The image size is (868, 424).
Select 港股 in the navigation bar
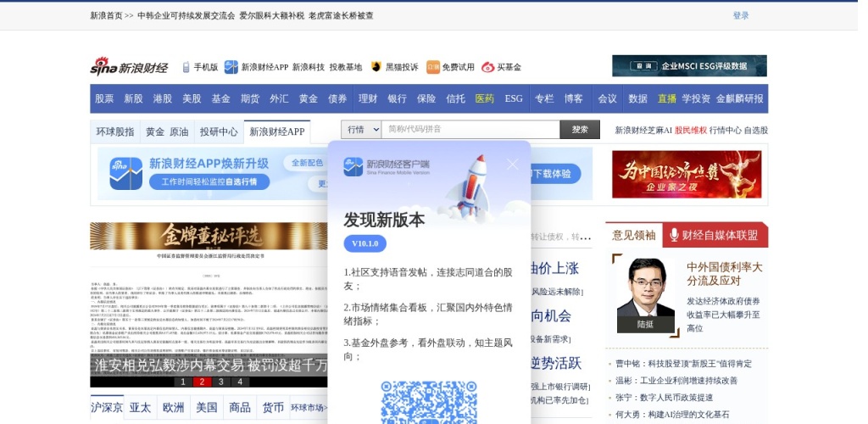[163, 98]
